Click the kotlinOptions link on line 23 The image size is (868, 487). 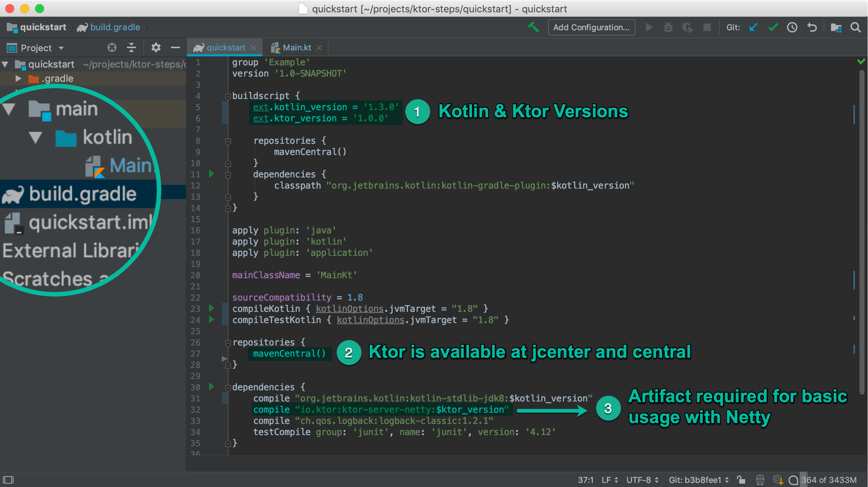tap(349, 309)
